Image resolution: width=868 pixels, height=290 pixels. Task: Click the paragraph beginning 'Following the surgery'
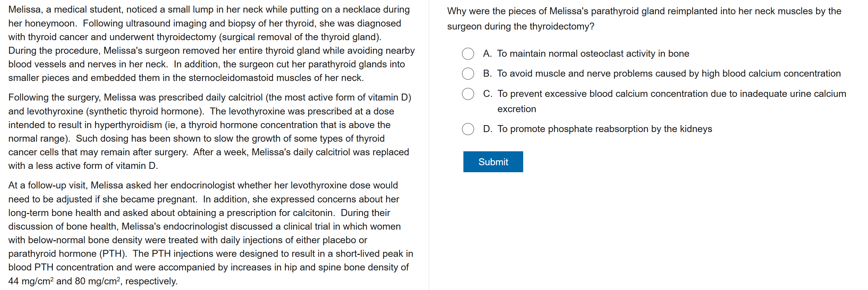pyautogui.click(x=209, y=131)
